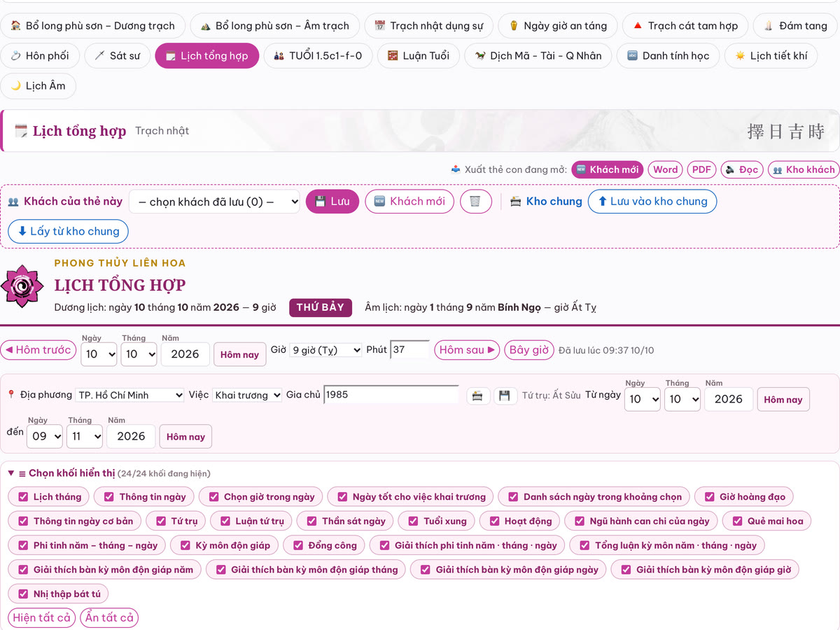Click Lưu vào kho chung button
Image resolution: width=840 pixels, height=630 pixels.
pyautogui.click(x=652, y=202)
